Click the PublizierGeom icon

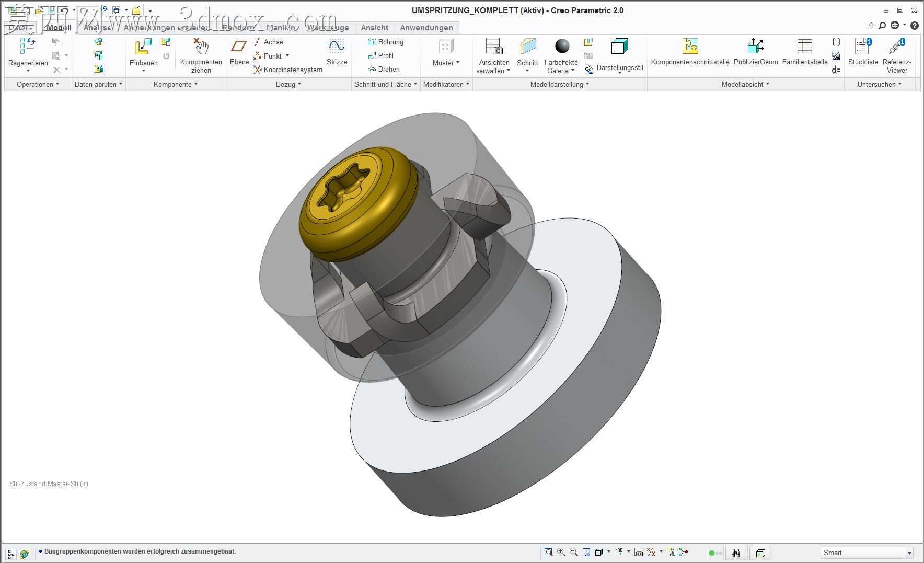tap(756, 46)
